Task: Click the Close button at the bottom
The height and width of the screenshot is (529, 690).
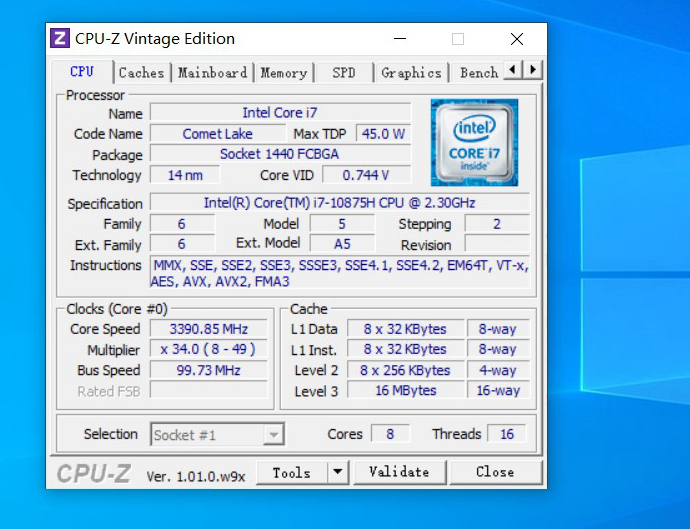Action: (495, 472)
